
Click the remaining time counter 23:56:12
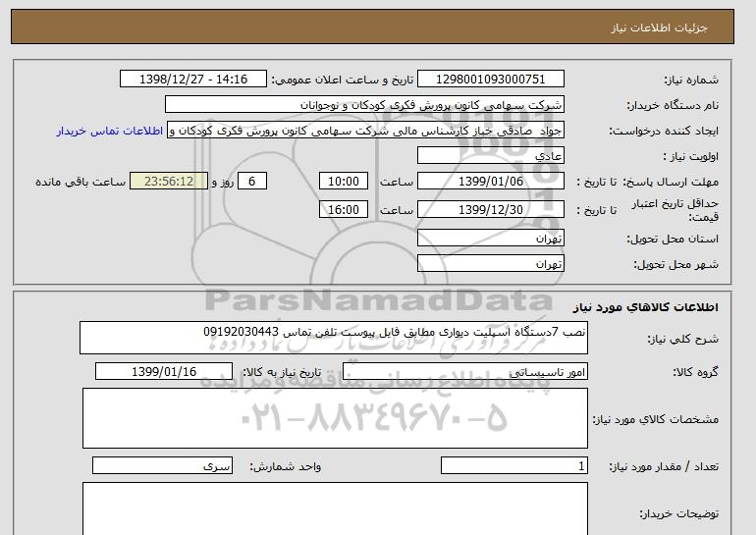click(169, 182)
